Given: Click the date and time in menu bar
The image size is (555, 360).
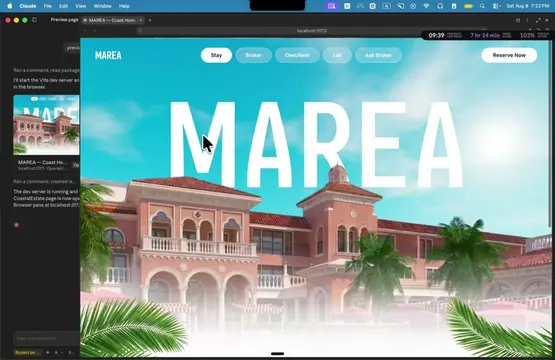Looking at the screenshot, I should pos(527,6).
